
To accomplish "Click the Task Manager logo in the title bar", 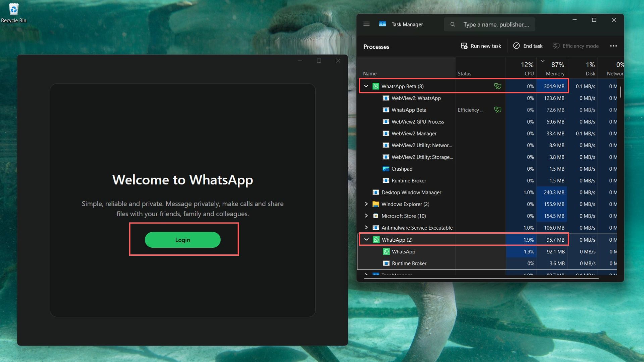I will coord(382,24).
